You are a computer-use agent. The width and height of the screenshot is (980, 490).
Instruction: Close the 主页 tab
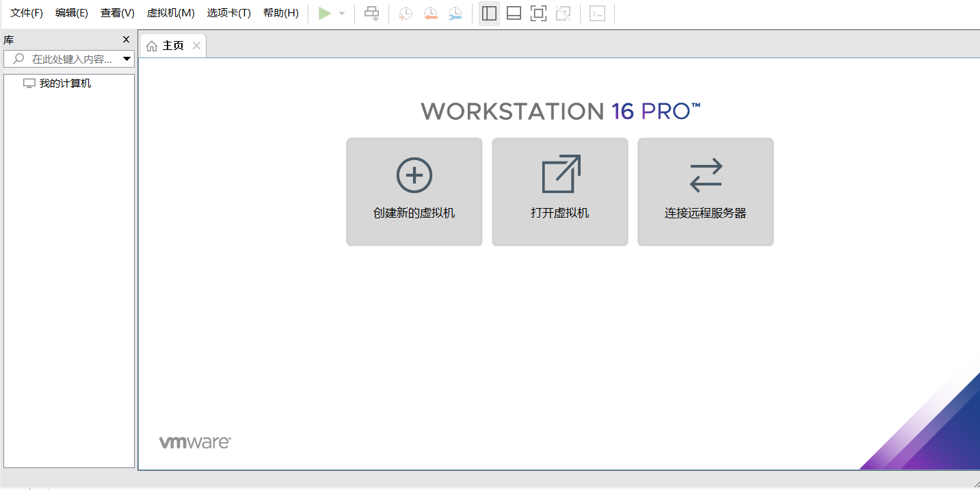tap(196, 46)
